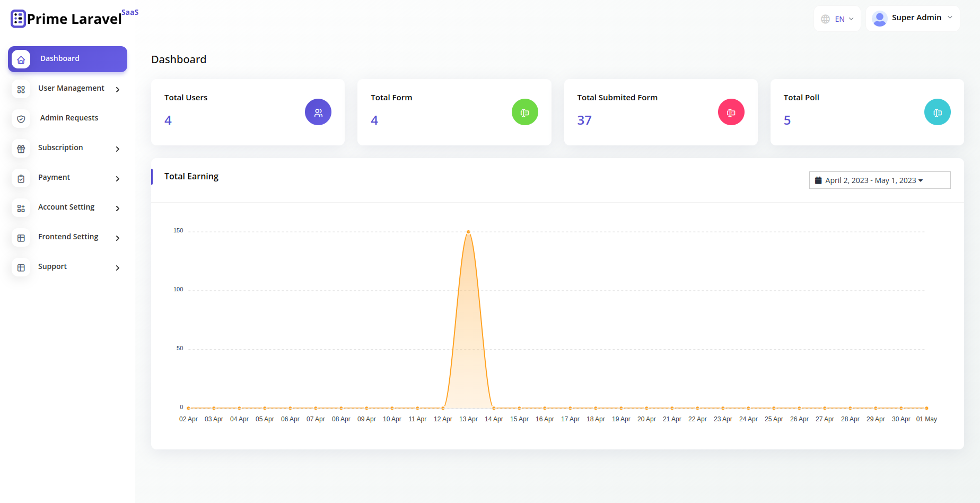Screen dimensions: 980x503
Task: Click the Payment clipboard icon in sidebar
Action: (21, 179)
